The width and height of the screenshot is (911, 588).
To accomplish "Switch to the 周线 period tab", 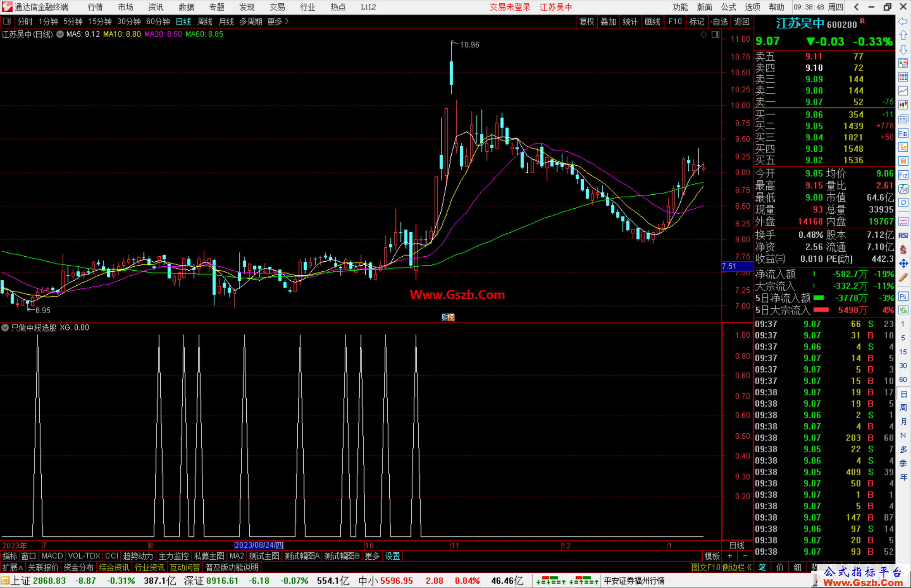I will click(x=205, y=21).
